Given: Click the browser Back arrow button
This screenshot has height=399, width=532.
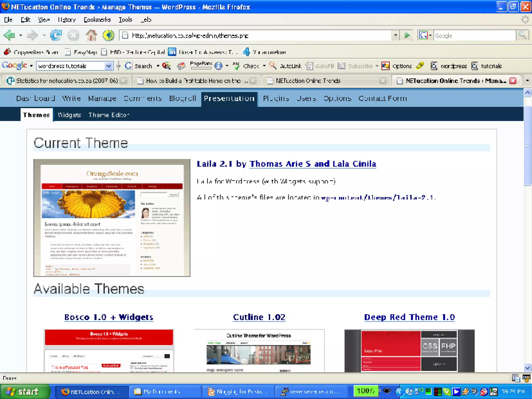Looking at the screenshot, I should (9, 35).
